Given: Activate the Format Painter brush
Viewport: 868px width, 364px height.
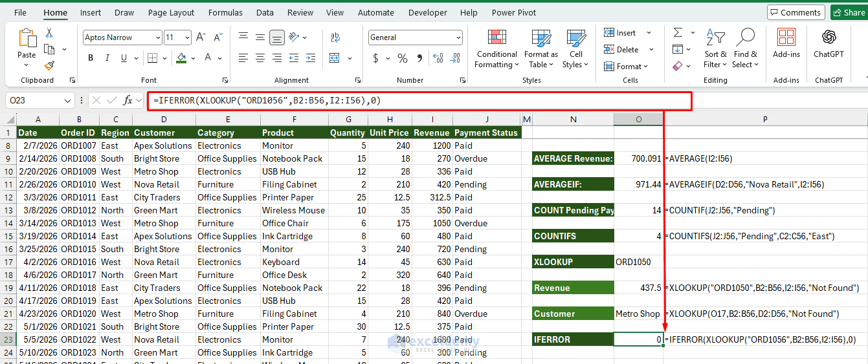Looking at the screenshot, I should 49,65.
